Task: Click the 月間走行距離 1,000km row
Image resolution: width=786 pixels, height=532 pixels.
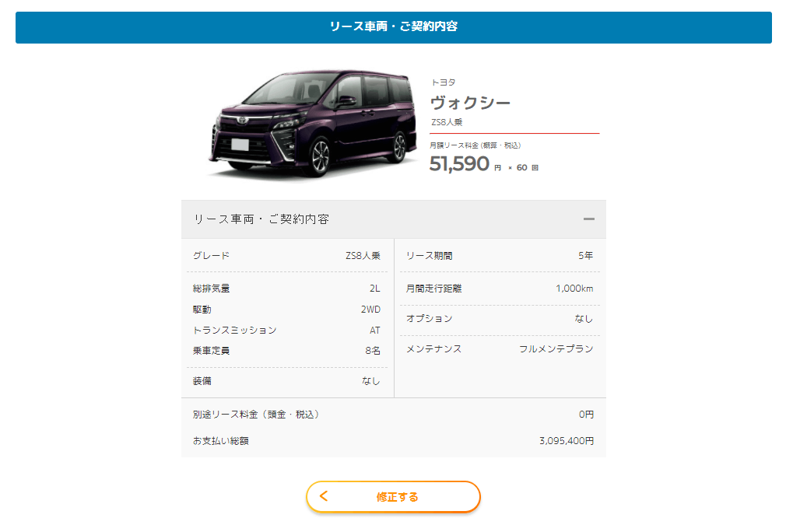Action: (500, 289)
